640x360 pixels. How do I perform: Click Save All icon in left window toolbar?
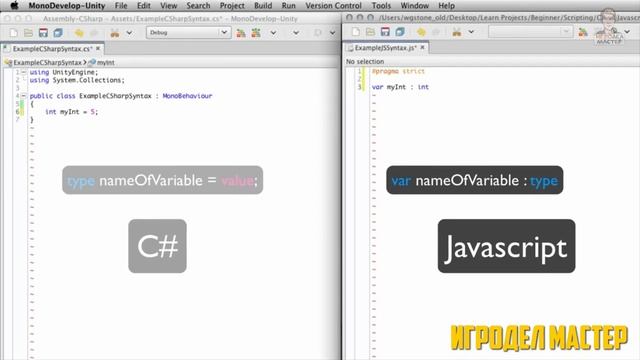click(58, 33)
